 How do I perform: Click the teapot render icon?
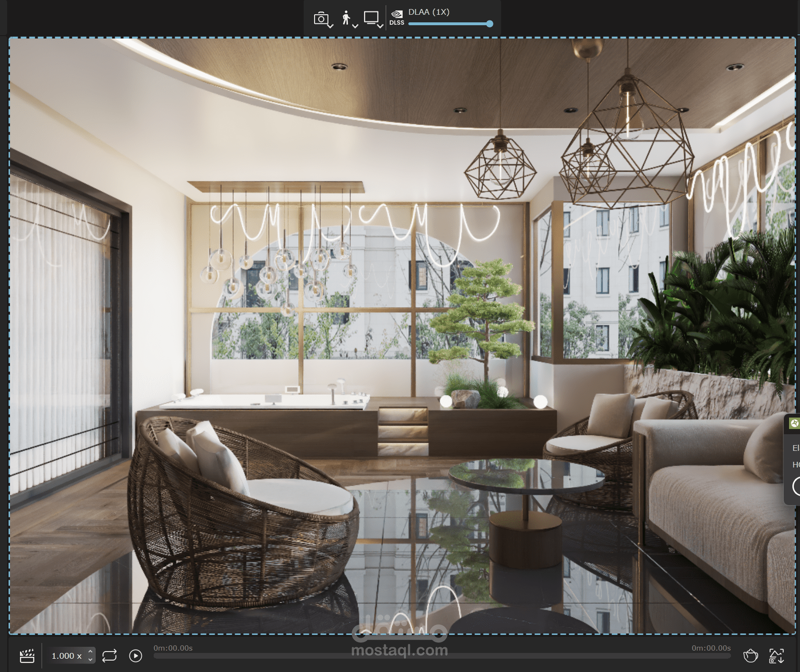click(751, 656)
